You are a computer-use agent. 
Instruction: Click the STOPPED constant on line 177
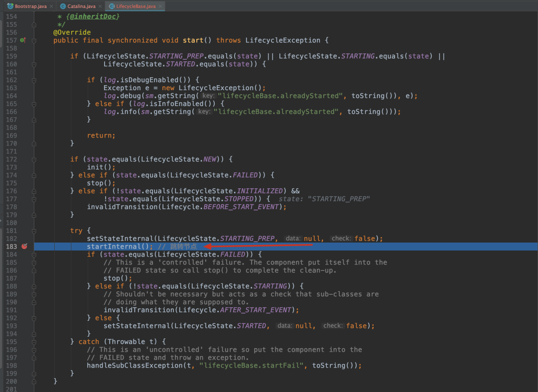pos(239,199)
